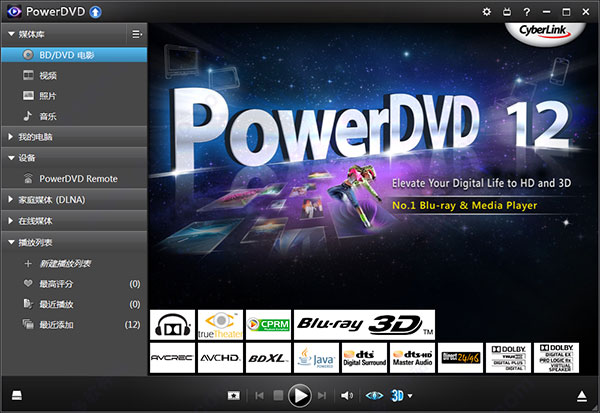Mute the volume speaker icon
This screenshot has width=600, height=413.
(x=347, y=396)
